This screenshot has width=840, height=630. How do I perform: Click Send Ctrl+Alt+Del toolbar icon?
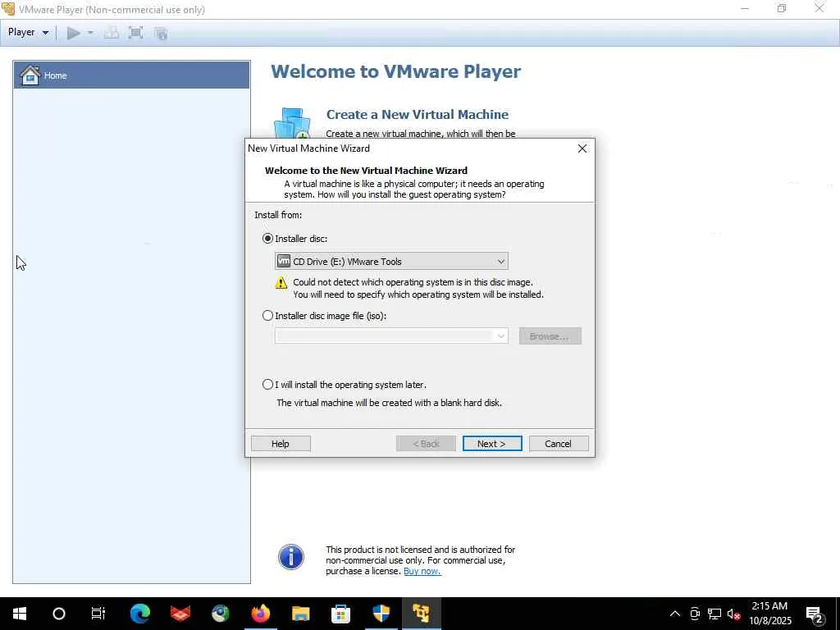coord(112,33)
